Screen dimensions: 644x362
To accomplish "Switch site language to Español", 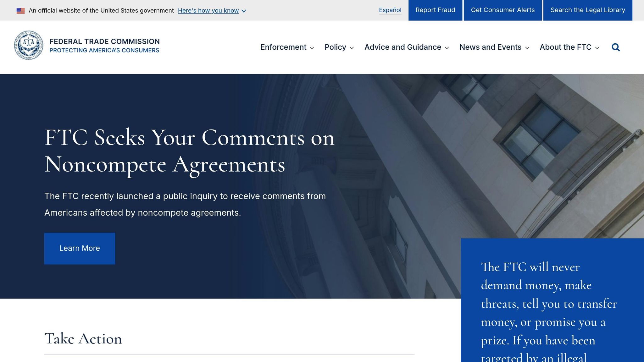I will click(x=390, y=10).
